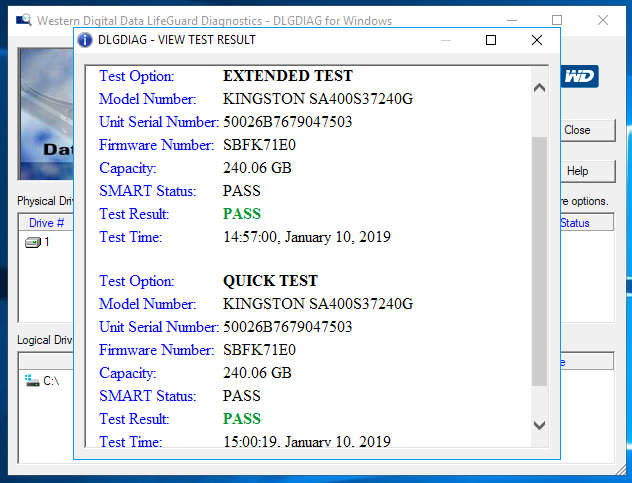Close the View Test Result dialog

(x=537, y=40)
